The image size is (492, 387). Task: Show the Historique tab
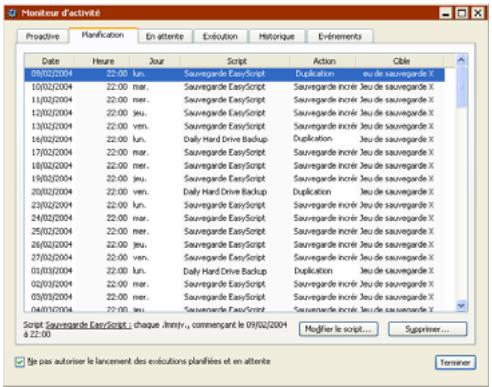[277, 36]
